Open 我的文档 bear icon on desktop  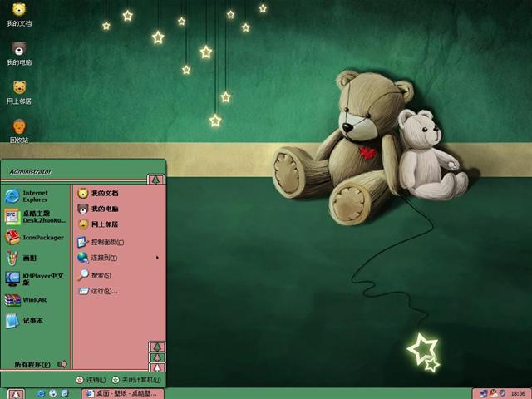click(x=19, y=15)
